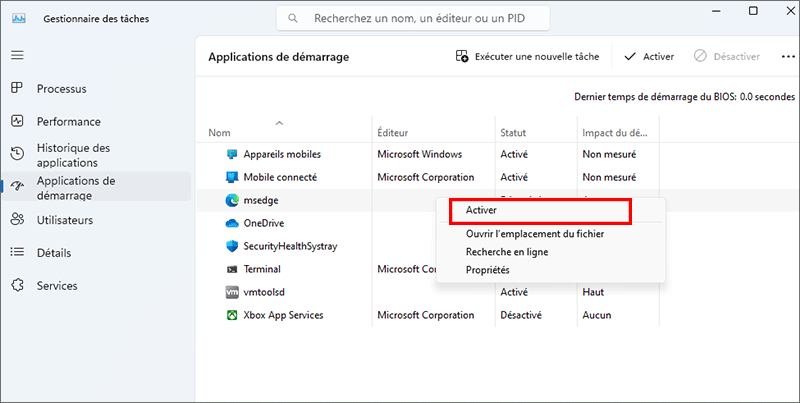Click the Appareils mobiles app icon
This screenshot has height=403, width=800.
point(232,154)
